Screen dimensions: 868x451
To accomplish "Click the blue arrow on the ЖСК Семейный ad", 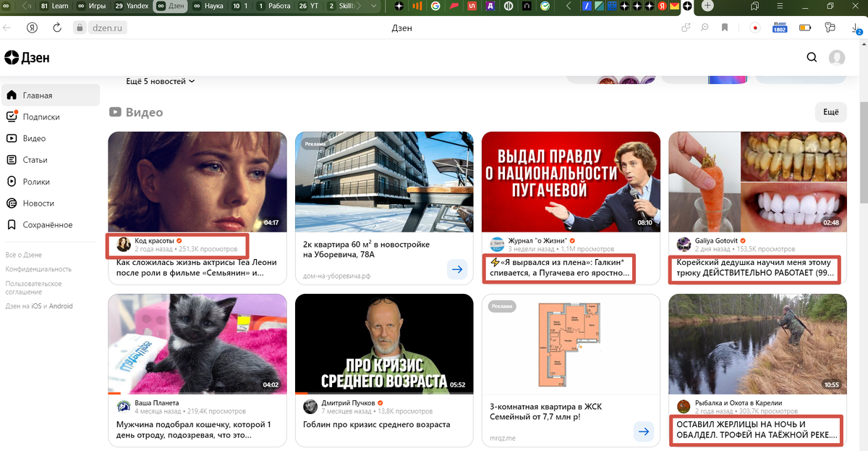I will pyautogui.click(x=644, y=432).
